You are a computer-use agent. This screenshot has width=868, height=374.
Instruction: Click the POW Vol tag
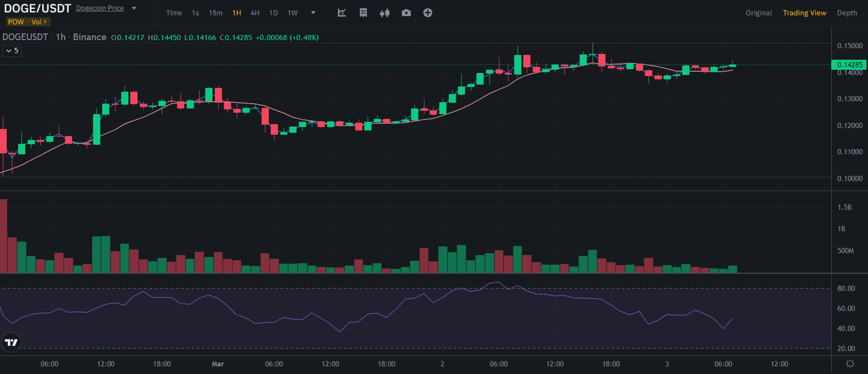[27, 22]
